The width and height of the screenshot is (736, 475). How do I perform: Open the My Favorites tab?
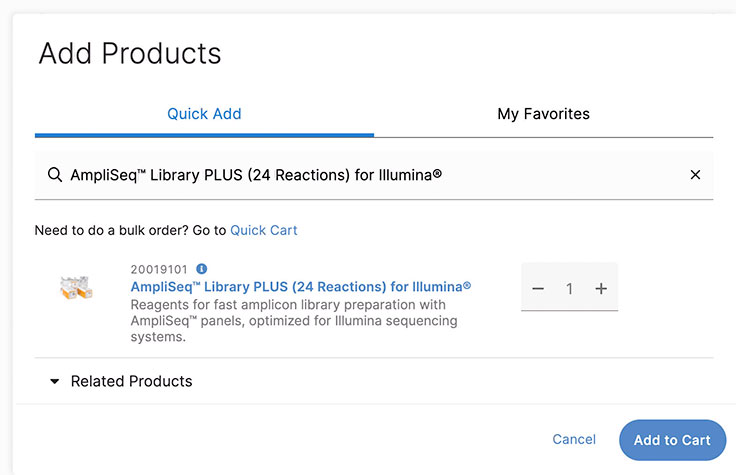[x=543, y=114]
